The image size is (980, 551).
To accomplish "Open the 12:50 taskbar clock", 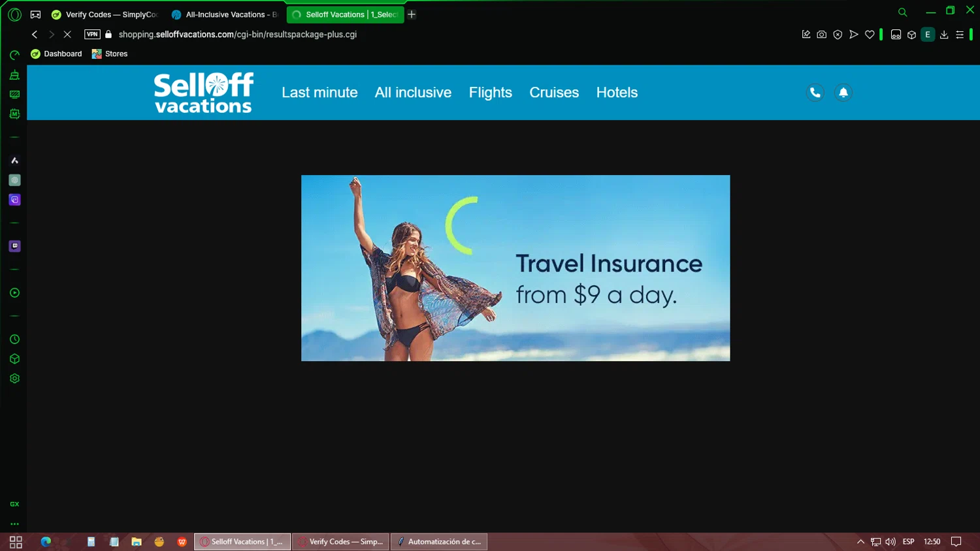I will [932, 542].
